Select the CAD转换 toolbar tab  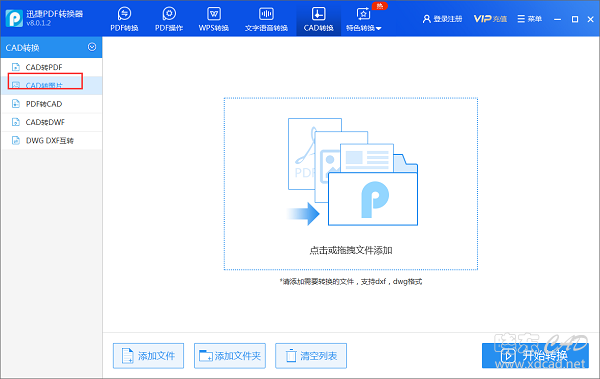(318, 19)
